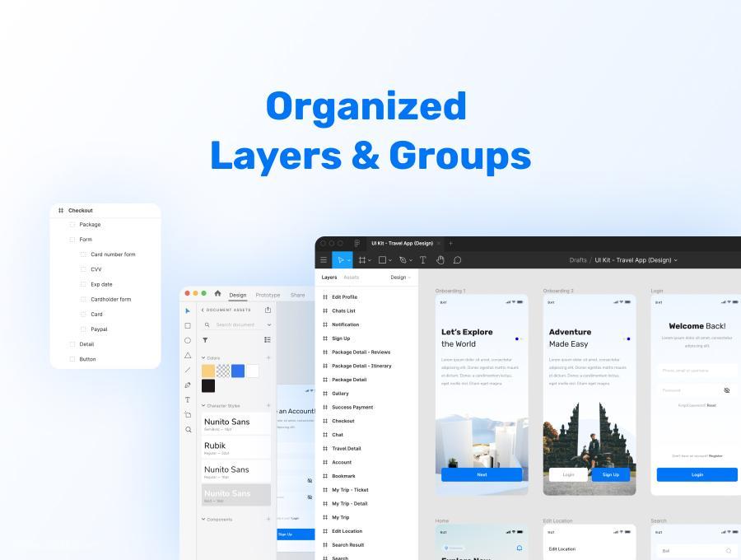The height and width of the screenshot is (560, 741).
Task: Switch to the Assets tab
Action: (351, 278)
